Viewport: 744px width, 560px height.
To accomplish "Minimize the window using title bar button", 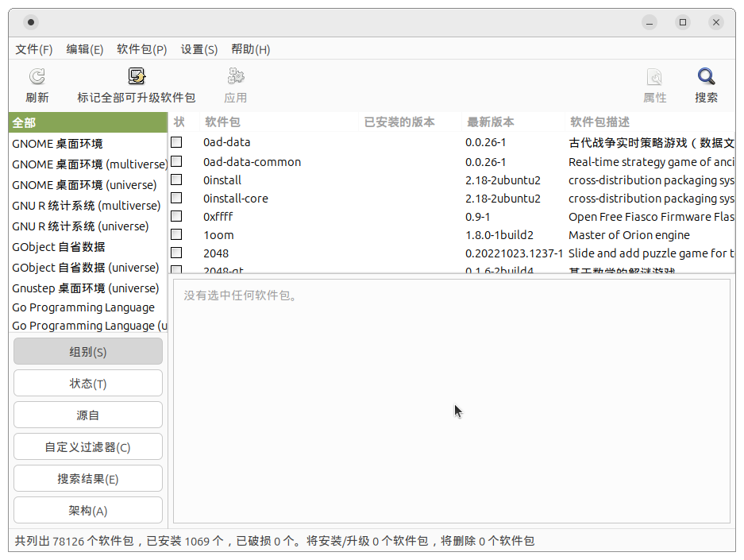I will [650, 22].
